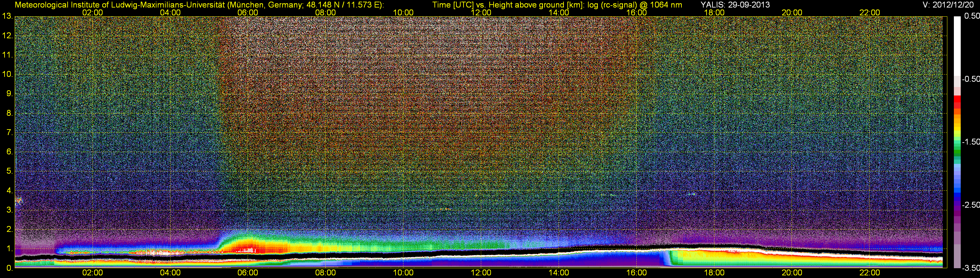This screenshot has height=278, width=980.
Task: Click the 18:00 label on the bottom time axis
Action: point(714,273)
